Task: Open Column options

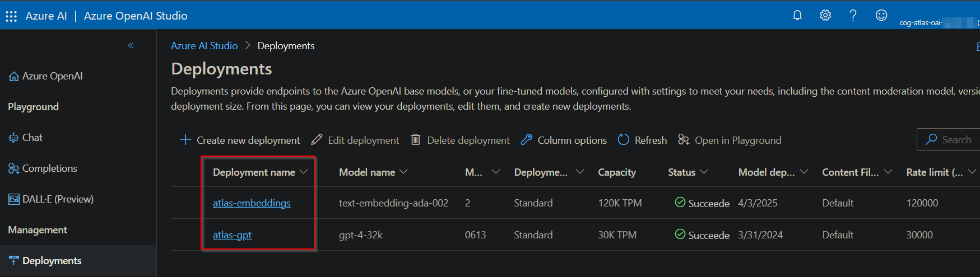Action: (x=565, y=140)
